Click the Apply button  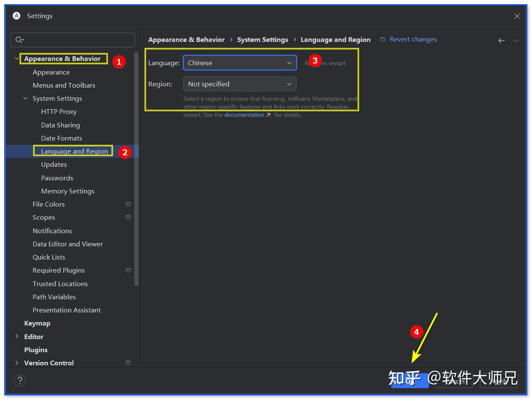coord(499,381)
